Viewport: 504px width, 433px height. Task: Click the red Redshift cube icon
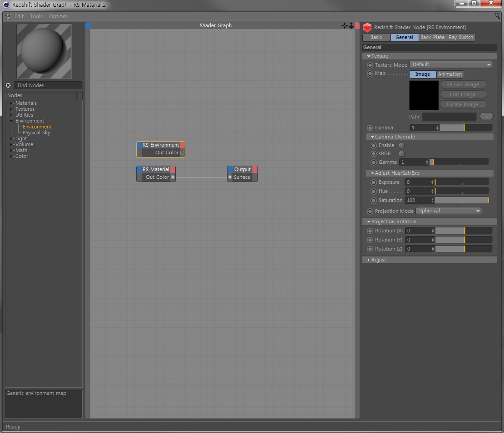[367, 28]
